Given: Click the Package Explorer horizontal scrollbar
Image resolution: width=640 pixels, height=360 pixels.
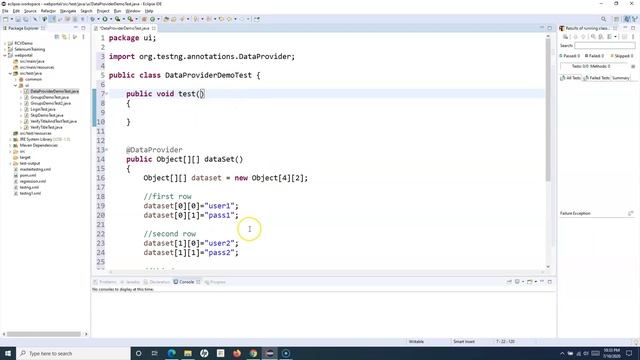Looking at the screenshot, I should click(44, 334).
